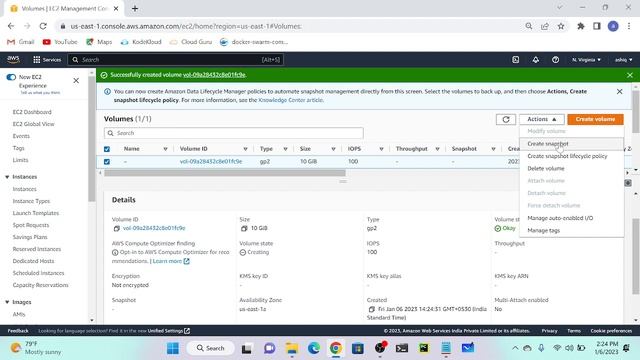
Task: Dismiss the Data Lifecycle Manager info banner
Action: coord(620,91)
